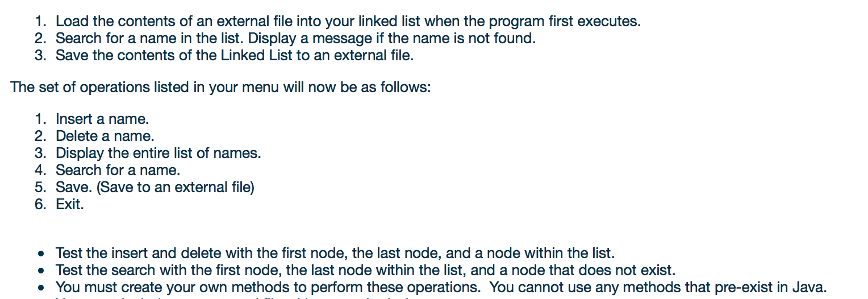Click "Search for a name in the list" sentence

(x=150, y=39)
